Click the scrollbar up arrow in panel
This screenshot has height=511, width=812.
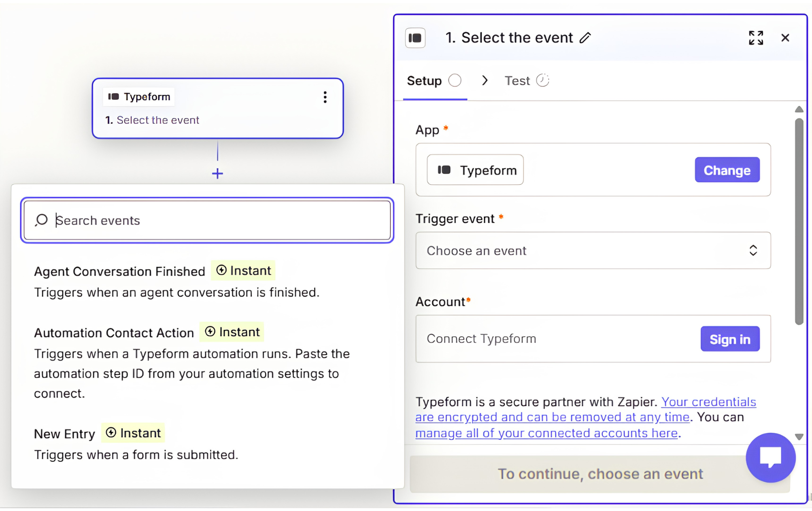click(x=799, y=109)
